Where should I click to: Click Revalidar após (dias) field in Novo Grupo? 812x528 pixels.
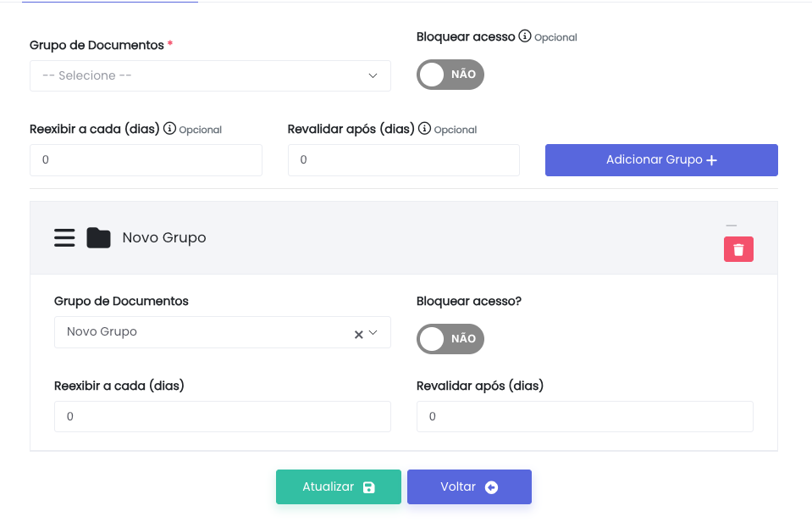click(584, 417)
